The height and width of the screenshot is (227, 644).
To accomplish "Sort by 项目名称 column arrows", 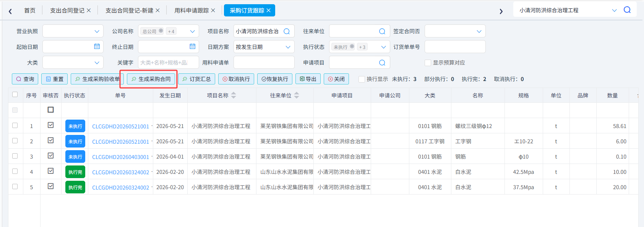I will pyautogui.click(x=234, y=95).
